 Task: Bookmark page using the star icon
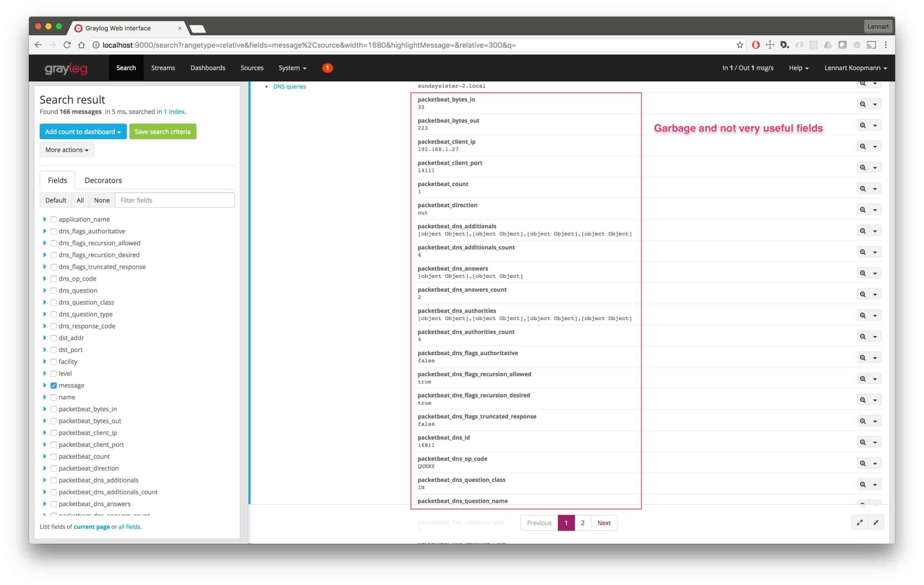point(740,45)
